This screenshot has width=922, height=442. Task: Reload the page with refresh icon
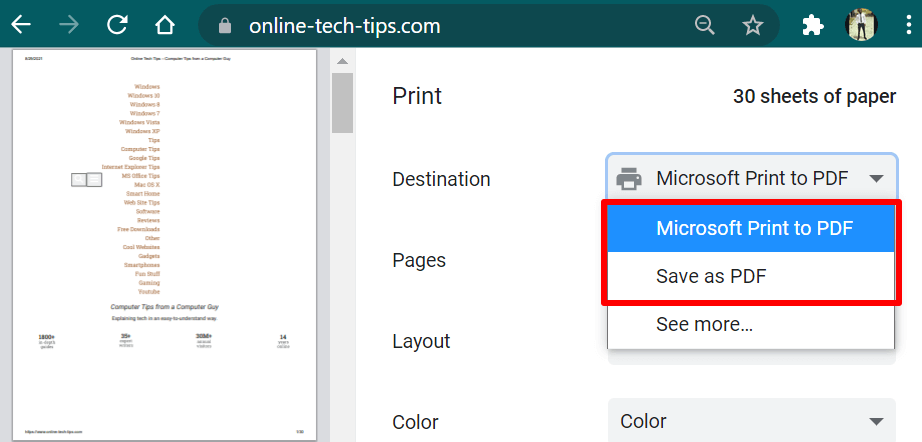pyautogui.click(x=117, y=25)
